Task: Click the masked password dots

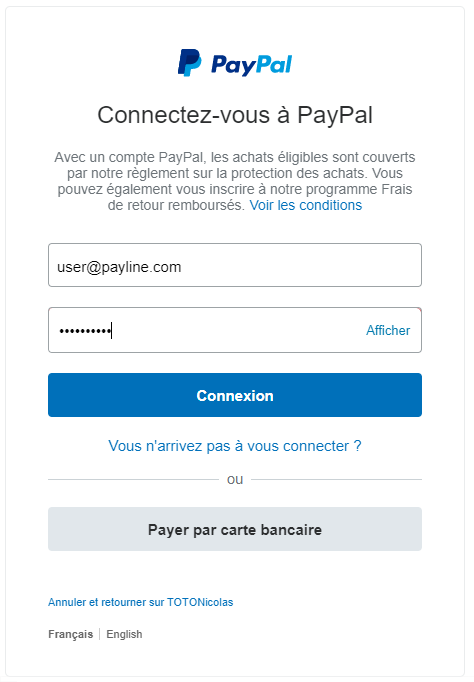Action: coord(85,331)
